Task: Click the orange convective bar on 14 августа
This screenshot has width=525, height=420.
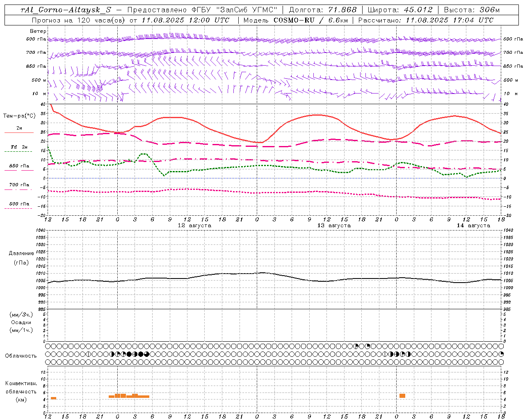Action: (402, 396)
